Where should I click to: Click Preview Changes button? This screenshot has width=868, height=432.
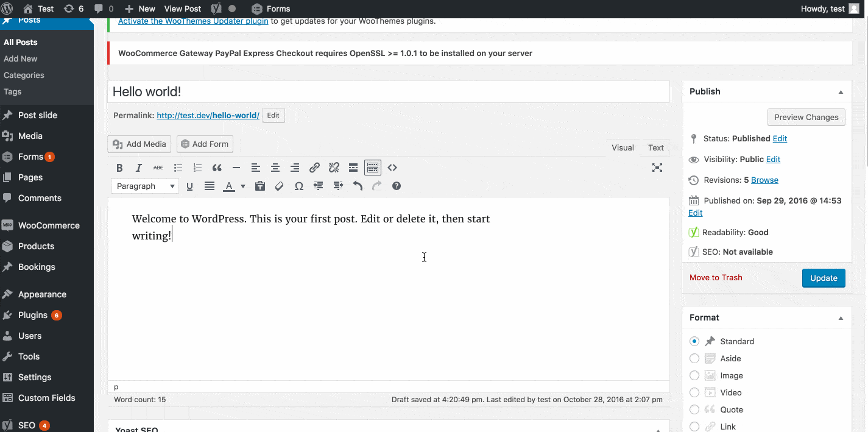(x=806, y=117)
